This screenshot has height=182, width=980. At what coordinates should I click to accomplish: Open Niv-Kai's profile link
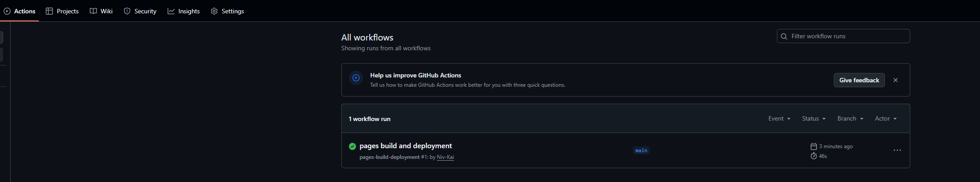click(x=445, y=157)
